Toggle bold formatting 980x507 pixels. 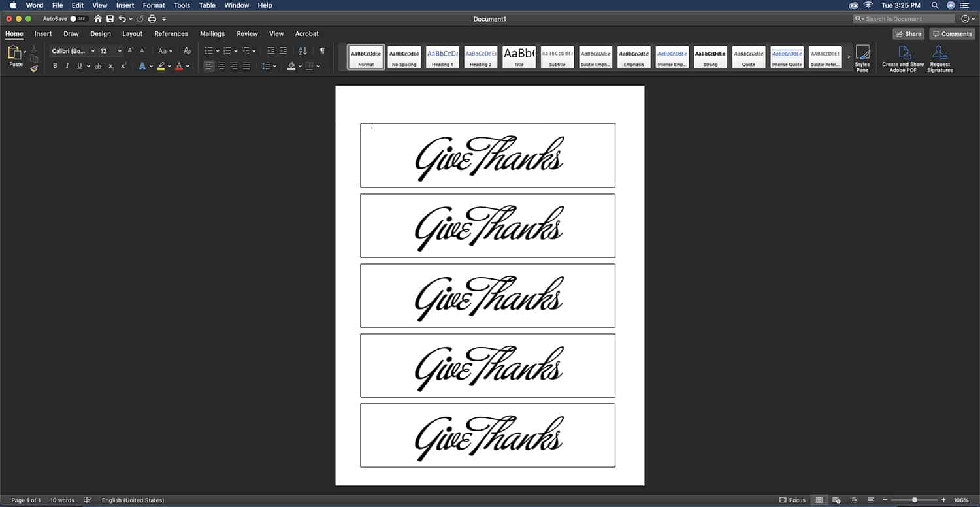pos(55,65)
